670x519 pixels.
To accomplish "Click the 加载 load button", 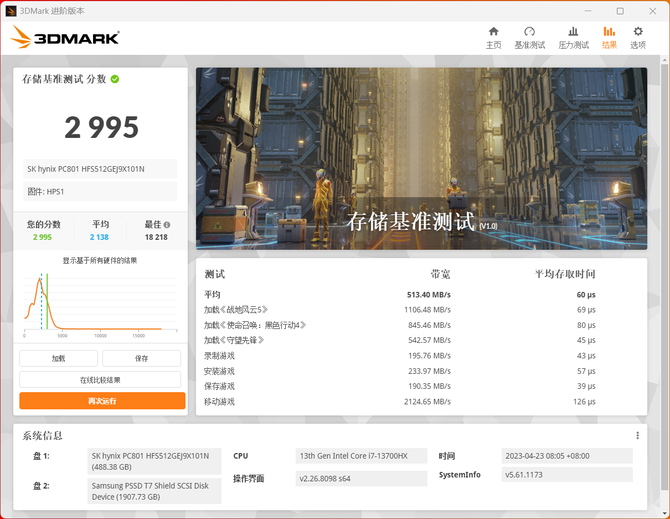I will (x=59, y=358).
